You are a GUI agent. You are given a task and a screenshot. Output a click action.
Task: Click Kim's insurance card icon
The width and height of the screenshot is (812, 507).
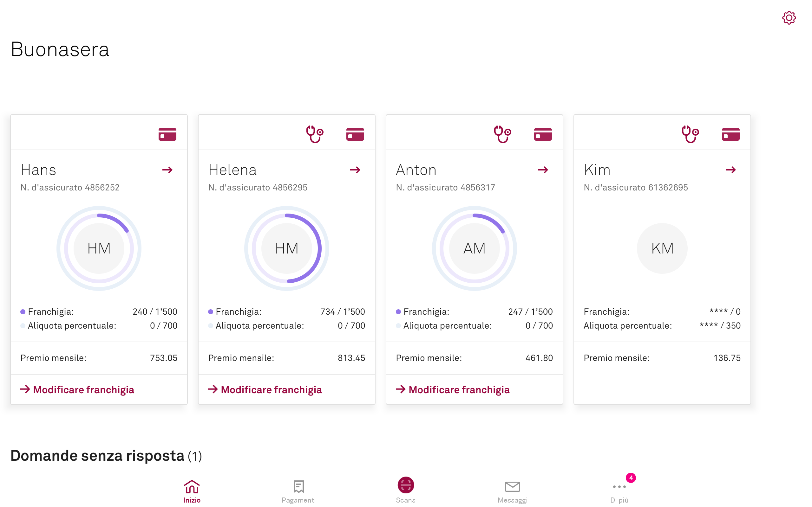click(730, 134)
